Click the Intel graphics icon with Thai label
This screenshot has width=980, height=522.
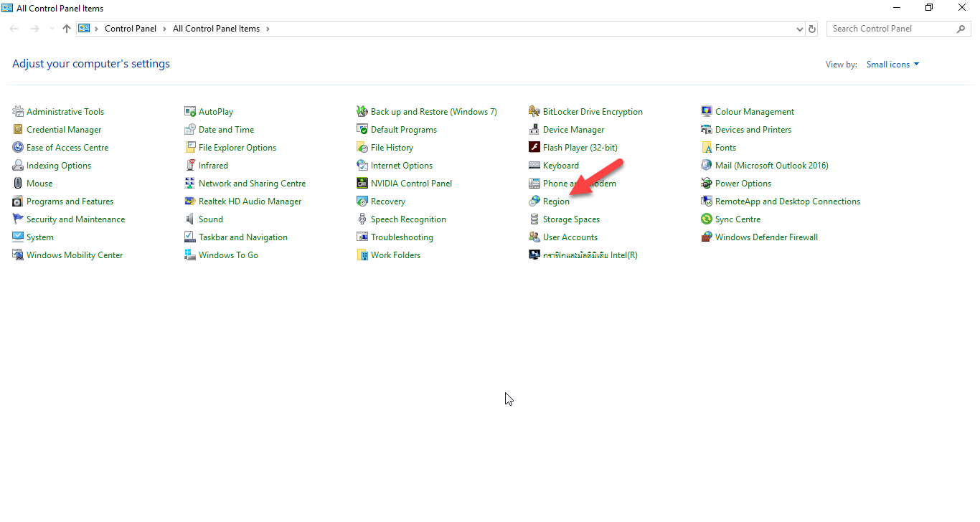click(534, 255)
